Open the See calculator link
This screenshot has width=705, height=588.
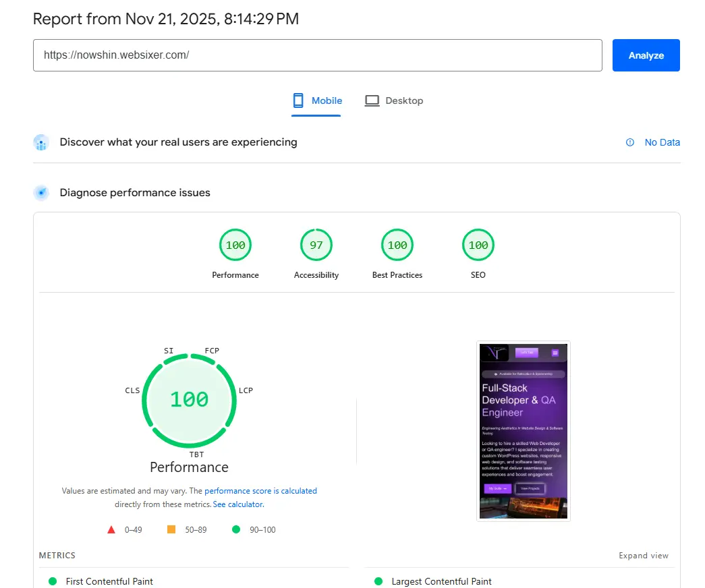[x=238, y=504]
